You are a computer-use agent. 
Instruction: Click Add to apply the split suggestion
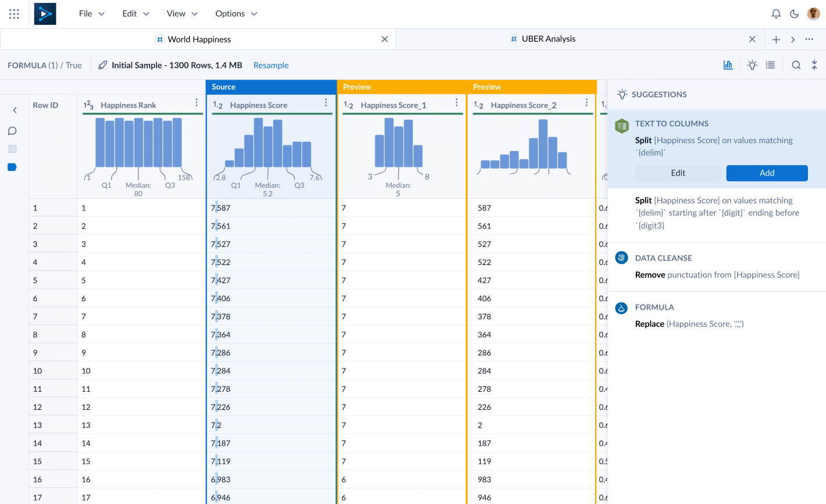point(767,173)
